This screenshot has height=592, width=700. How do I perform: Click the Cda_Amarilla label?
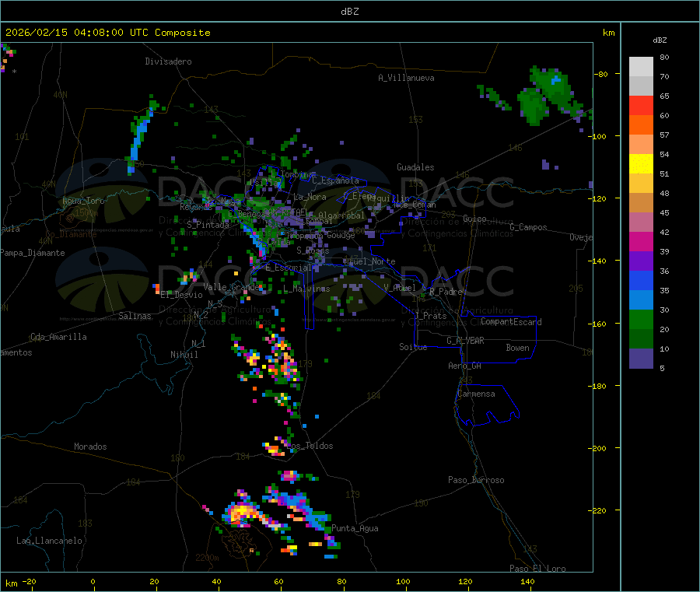tap(58, 337)
